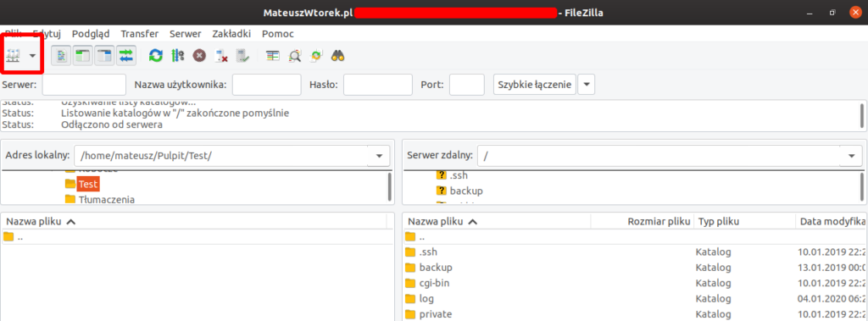Open the Site Manager icon
The height and width of the screenshot is (321, 868).
click(x=13, y=55)
